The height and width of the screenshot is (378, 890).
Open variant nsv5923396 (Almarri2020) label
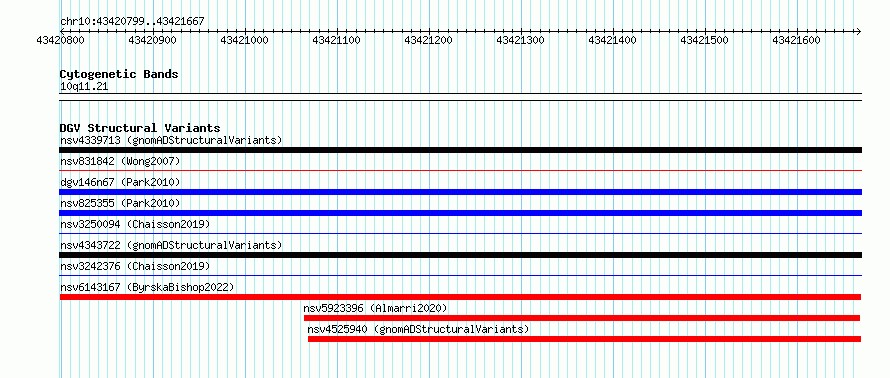point(375,308)
